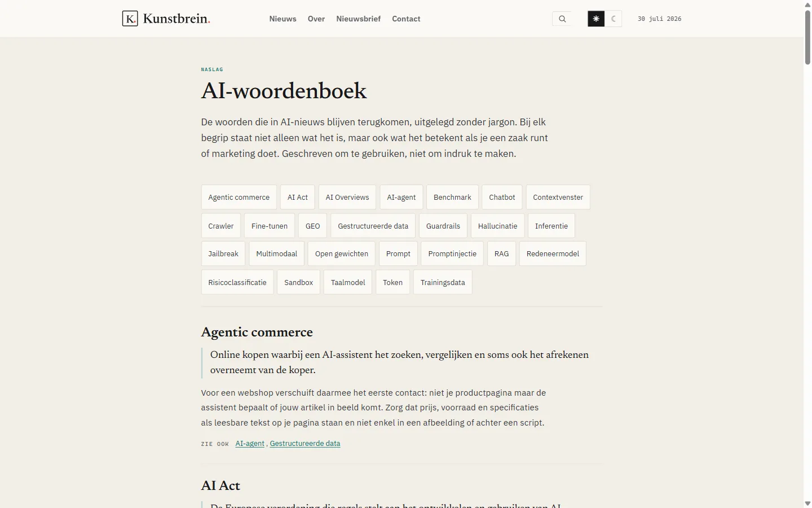Image resolution: width=812 pixels, height=508 pixels.
Task: Jump to the Redeneermodel entry
Action: click(x=553, y=253)
